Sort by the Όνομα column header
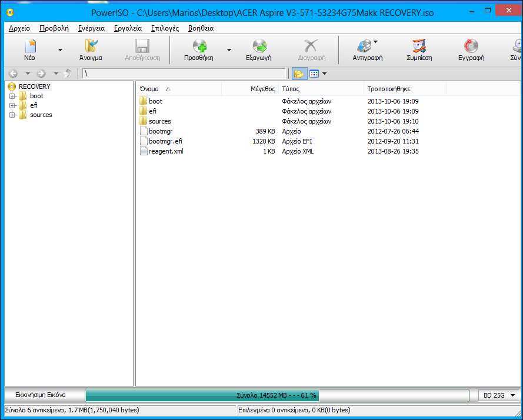This screenshot has height=420, width=523. tap(179, 89)
